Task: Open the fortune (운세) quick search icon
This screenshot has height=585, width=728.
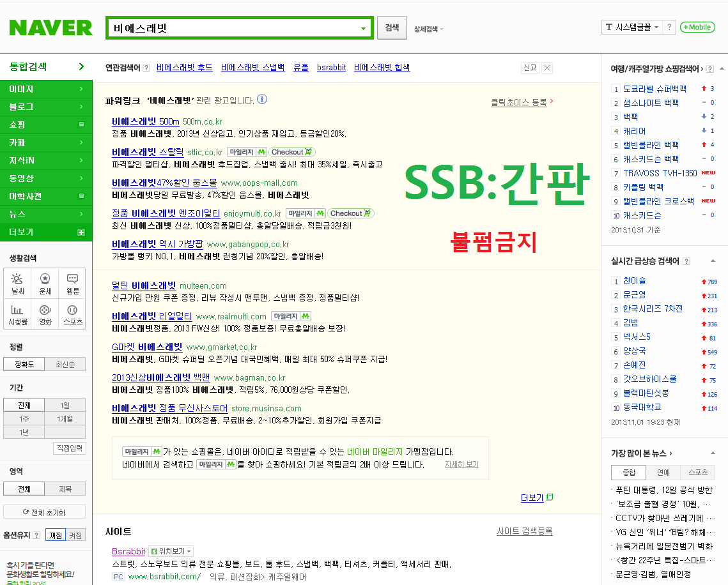Action: coord(45,284)
